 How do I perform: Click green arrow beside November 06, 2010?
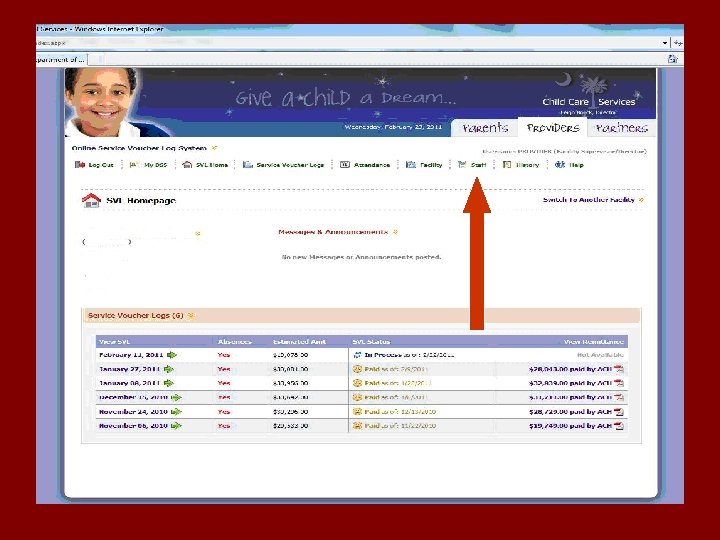point(176,426)
